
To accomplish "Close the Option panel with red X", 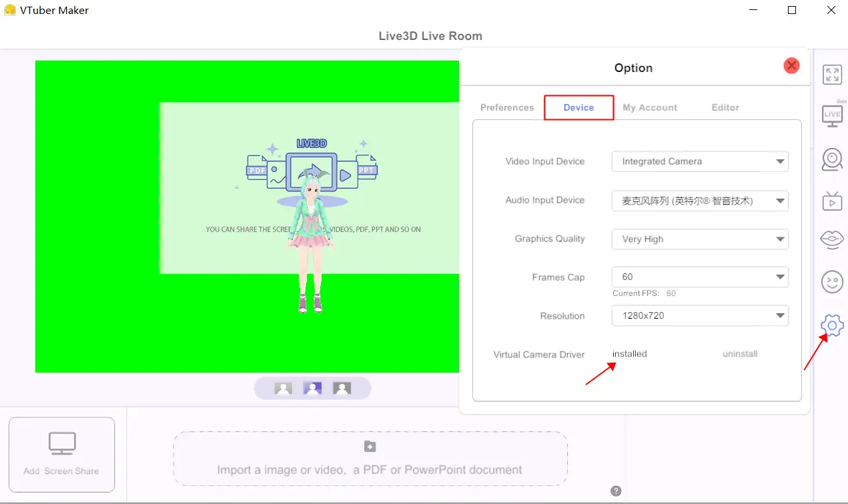I will tap(791, 65).
